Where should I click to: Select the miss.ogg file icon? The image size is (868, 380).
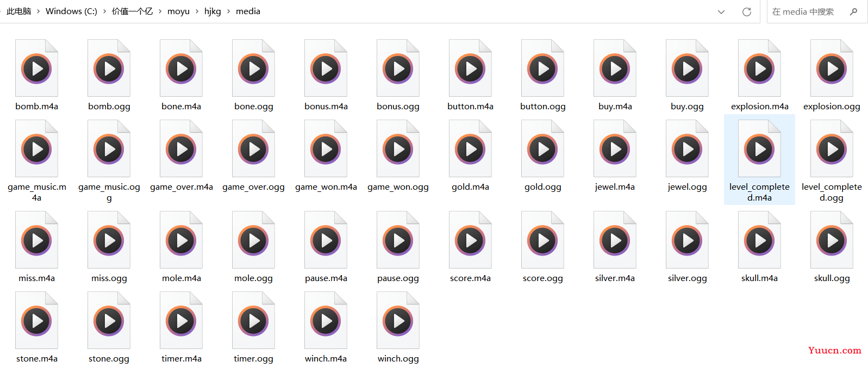click(x=109, y=240)
